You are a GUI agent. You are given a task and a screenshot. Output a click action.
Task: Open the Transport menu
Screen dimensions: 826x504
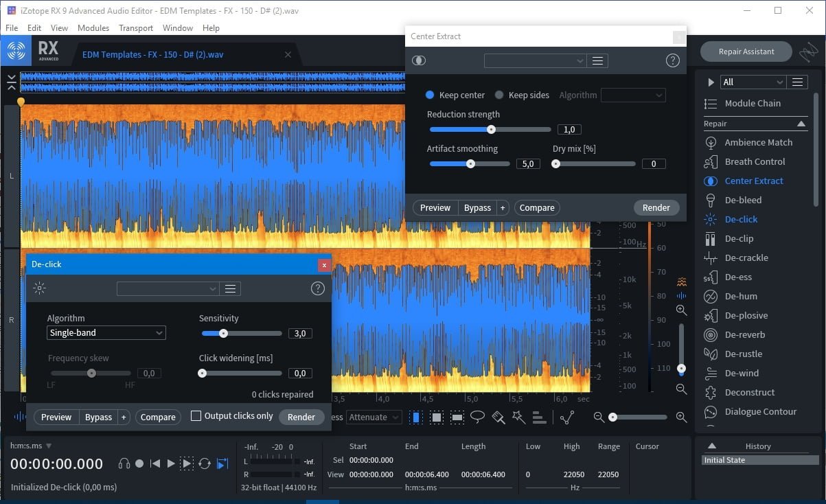point(136,28)
